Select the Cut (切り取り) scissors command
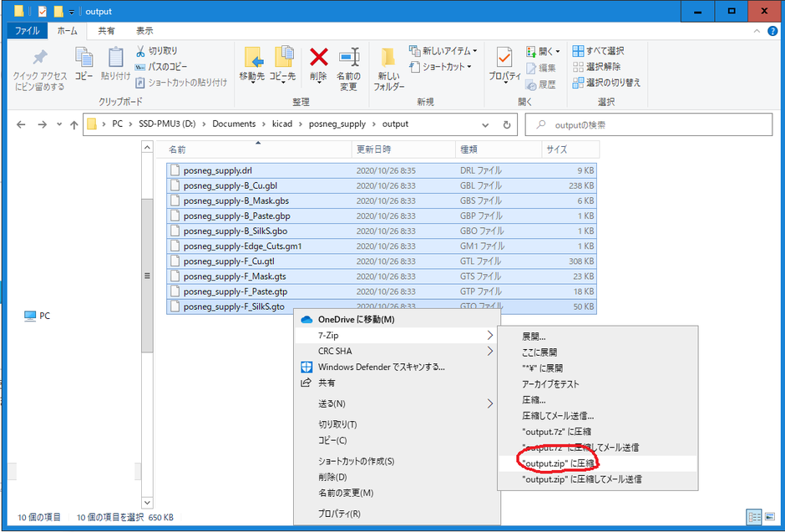 157,51
